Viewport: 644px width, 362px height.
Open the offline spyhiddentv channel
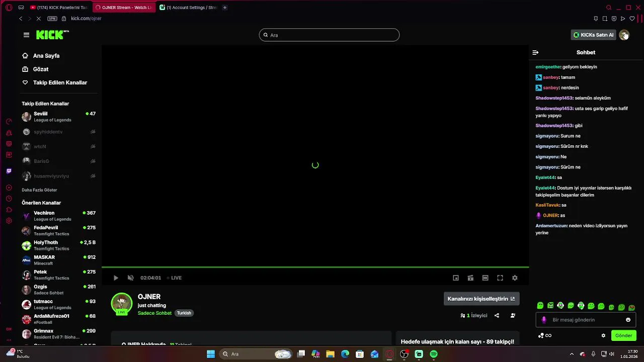point(59,132)
